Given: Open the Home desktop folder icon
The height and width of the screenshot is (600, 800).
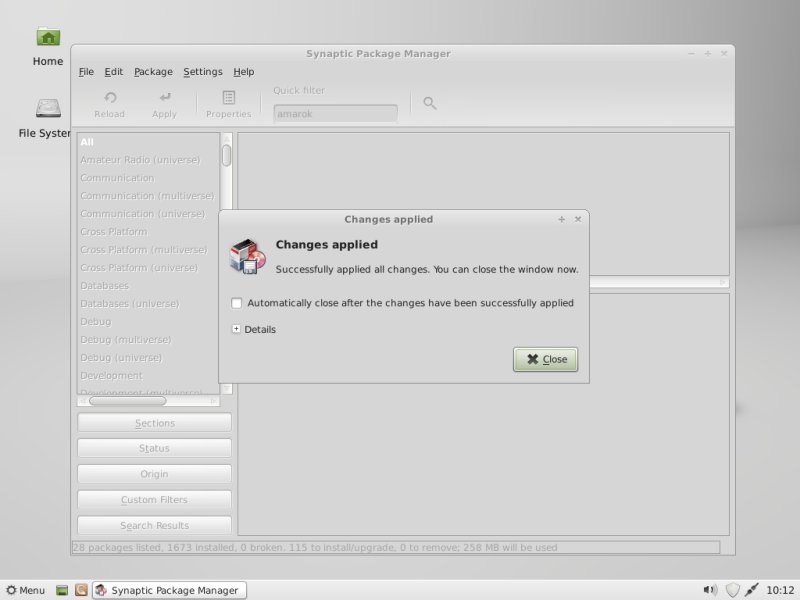Looking at the screenshot, I should pyautogui.click(x=48, y=37).
